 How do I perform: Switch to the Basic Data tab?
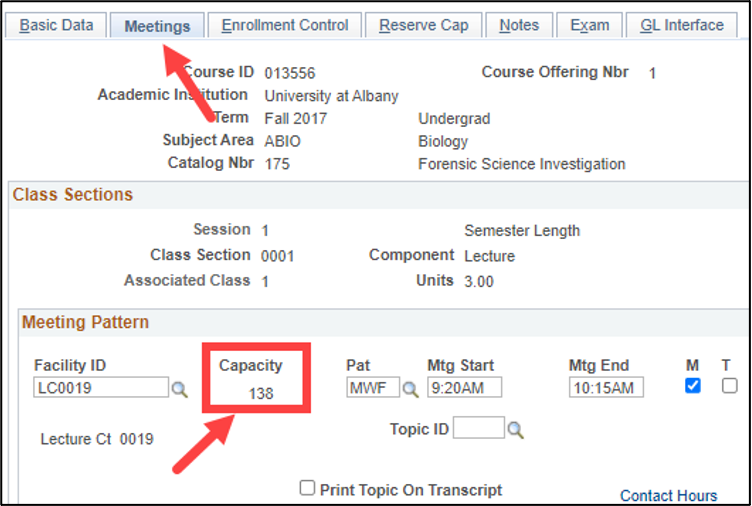[56, 26]
